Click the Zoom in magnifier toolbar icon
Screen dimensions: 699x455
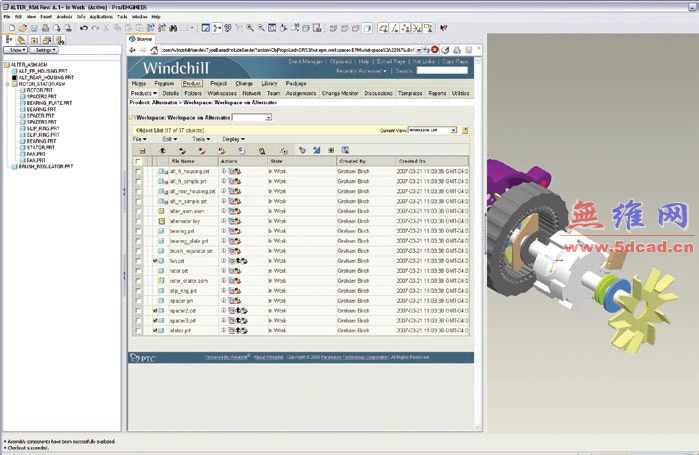pos(250,28)
